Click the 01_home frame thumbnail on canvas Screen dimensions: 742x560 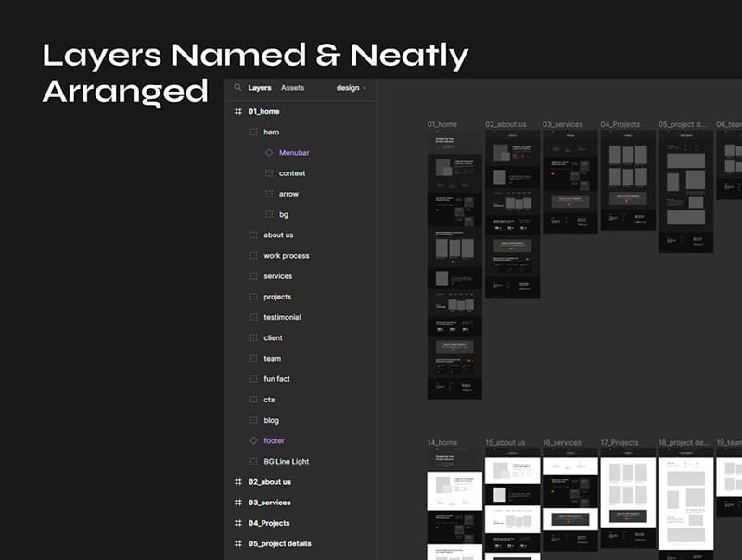click(x=454, y=264)
